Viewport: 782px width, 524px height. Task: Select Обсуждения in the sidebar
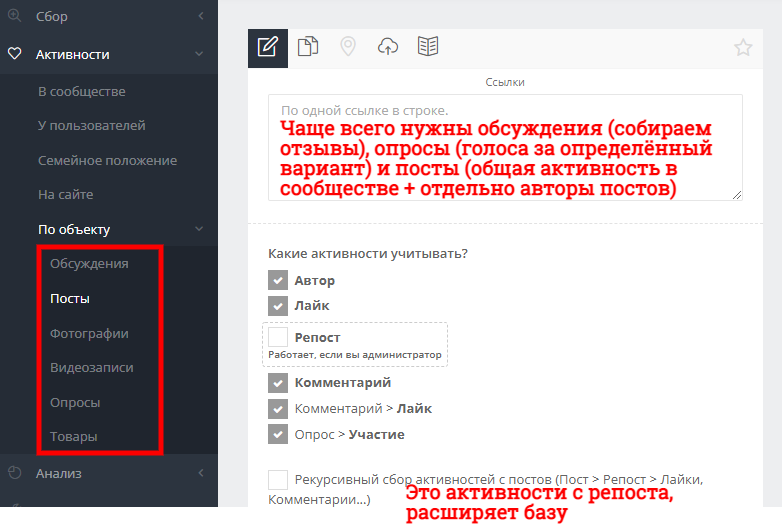pyautogui.click(x=89, y=264)
